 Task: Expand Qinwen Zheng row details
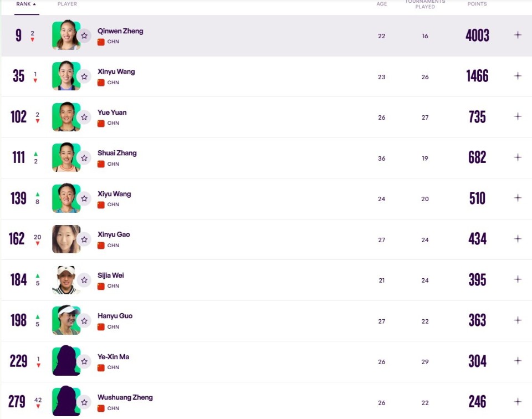tap(518, 35)
